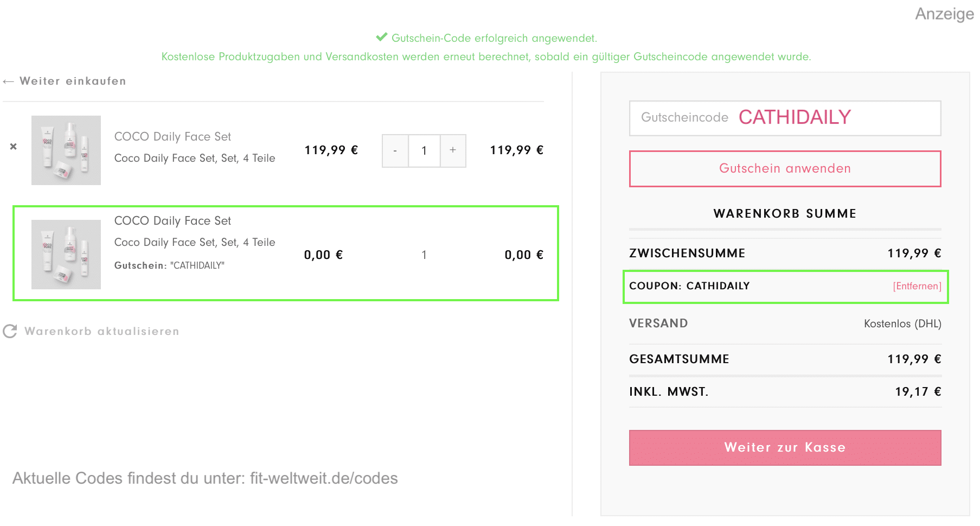This screenshot has width=980, height=526.
Task: Apply coupon with Gutschein anwenden button
Action: coord(785,169)
